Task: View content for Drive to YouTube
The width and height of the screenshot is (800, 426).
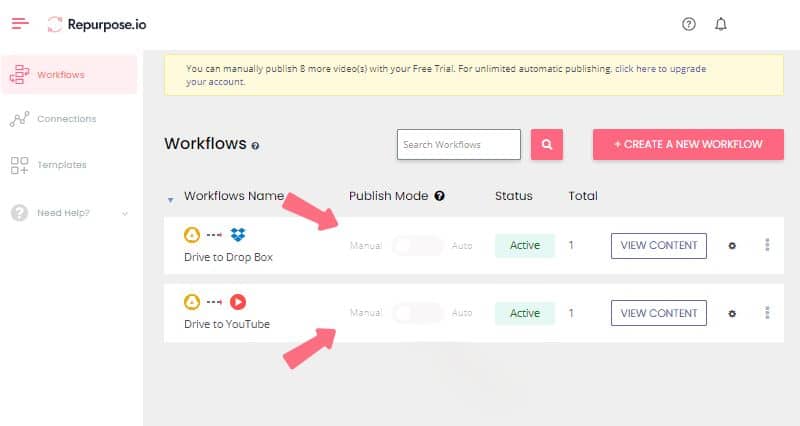Action: pyautogui.click(x=659, y=313)
